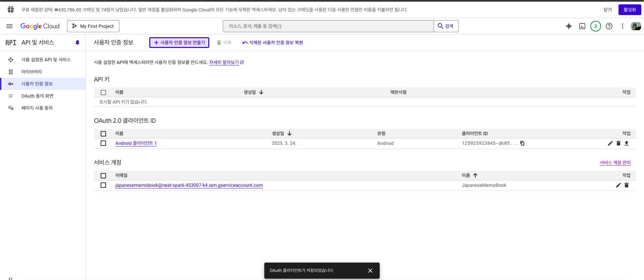This screenshot has height=280, width=644.
Task: Click the Google Cloud logo
Action: click(x=40, y=26)
